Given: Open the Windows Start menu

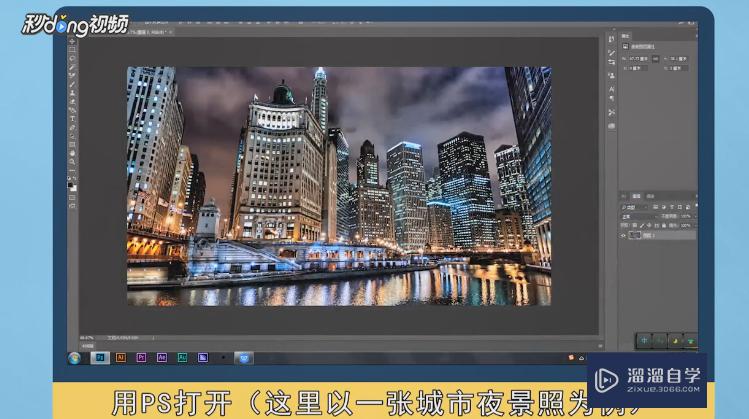Looking at the screenshot, I should [x=74, y=358].
